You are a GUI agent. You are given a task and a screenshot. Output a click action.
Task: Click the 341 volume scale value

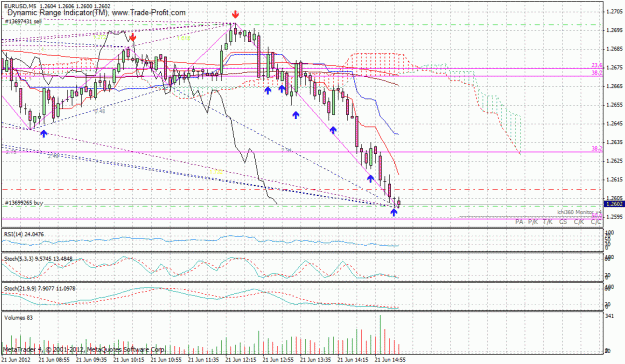click(609, 316)
